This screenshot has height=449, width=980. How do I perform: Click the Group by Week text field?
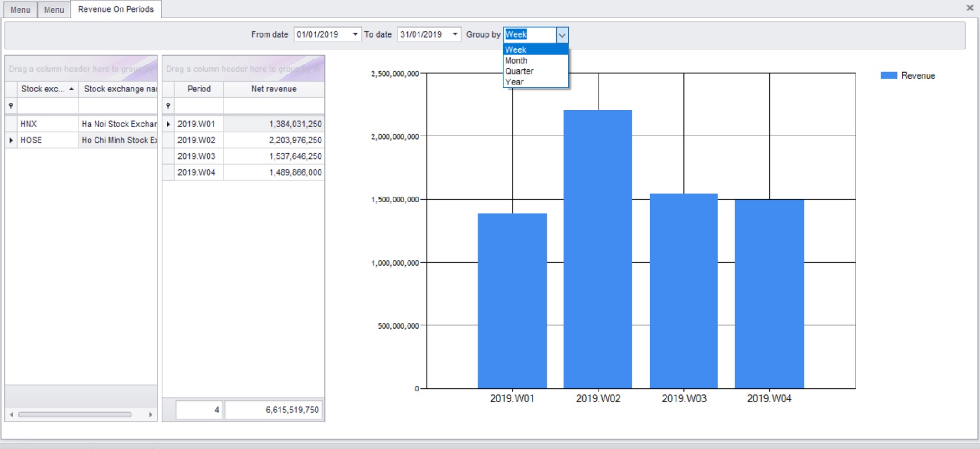529,35
